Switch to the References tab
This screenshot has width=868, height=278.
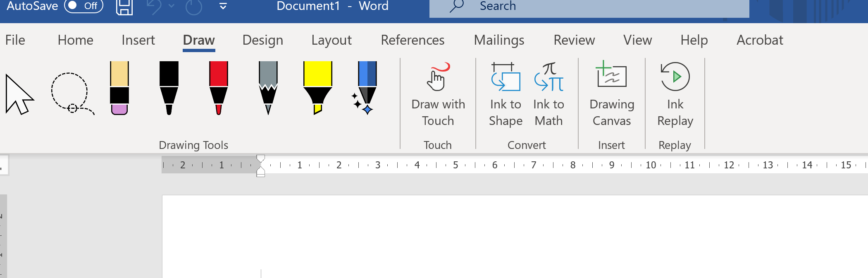[x=413, y=40]
